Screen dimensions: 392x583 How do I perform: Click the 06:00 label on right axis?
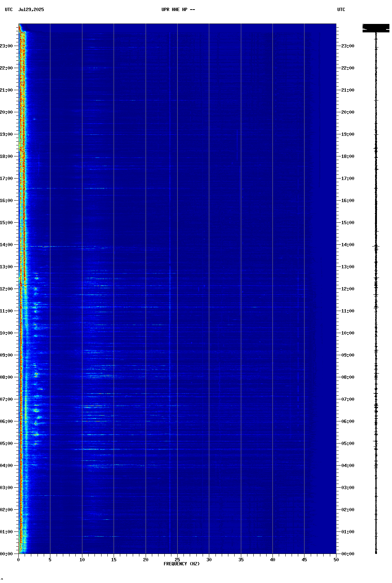point(348,421)
